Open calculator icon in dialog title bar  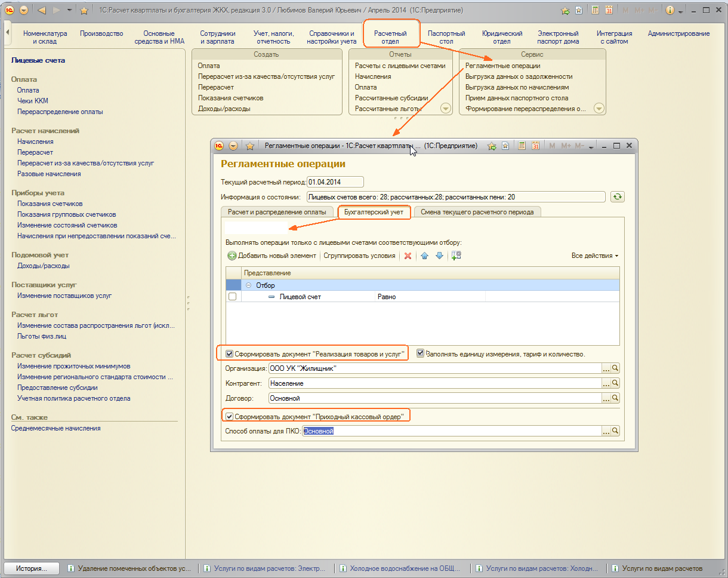[522, 146]
